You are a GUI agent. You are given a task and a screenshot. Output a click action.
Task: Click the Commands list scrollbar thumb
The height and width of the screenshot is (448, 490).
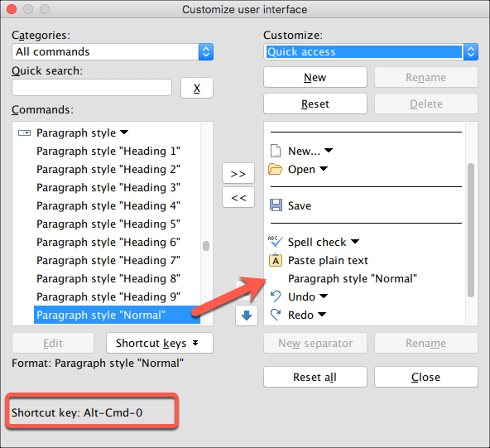pyautogui.click(x=206, y=246)
